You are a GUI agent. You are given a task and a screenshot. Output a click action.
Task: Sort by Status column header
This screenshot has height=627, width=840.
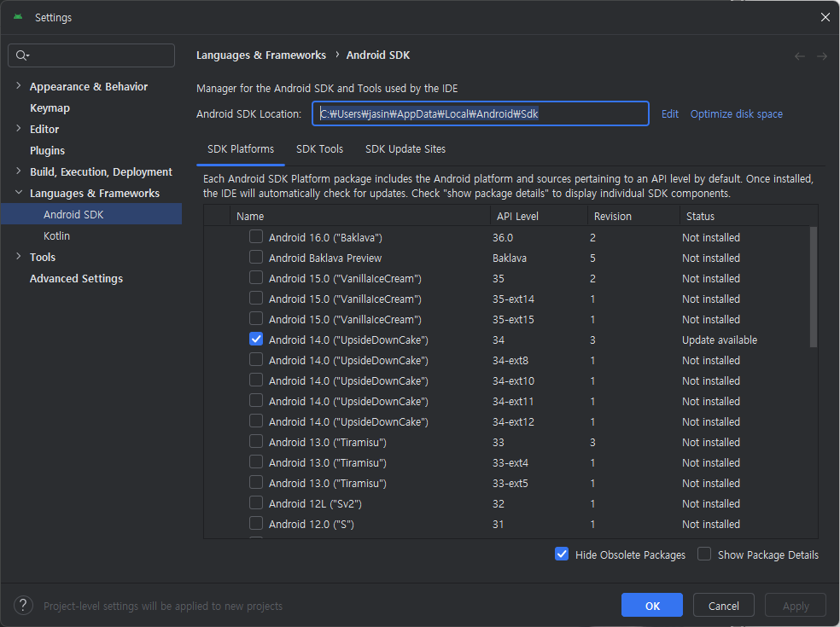click(x=749, y=216)
